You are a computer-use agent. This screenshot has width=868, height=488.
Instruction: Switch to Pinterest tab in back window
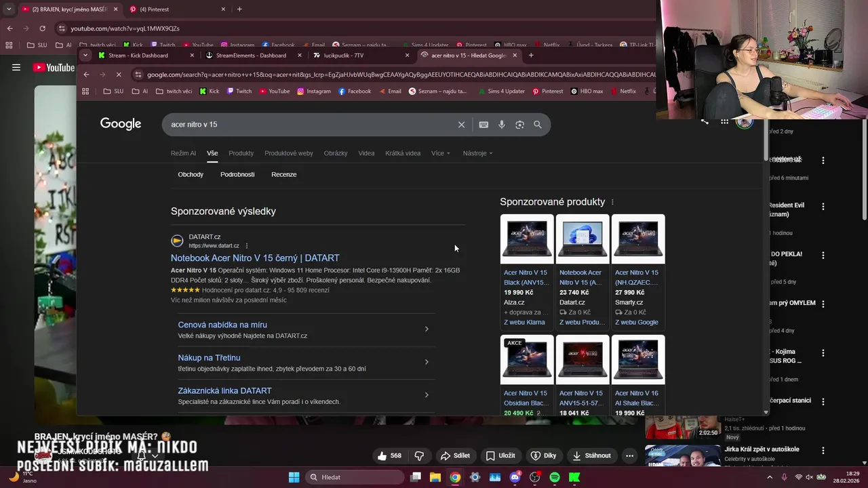point(177,9)
